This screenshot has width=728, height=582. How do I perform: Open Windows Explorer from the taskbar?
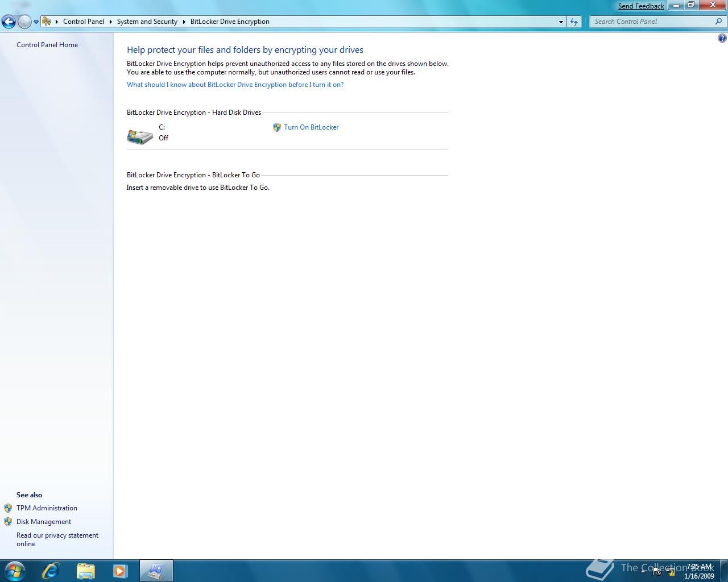click(85, 571)
